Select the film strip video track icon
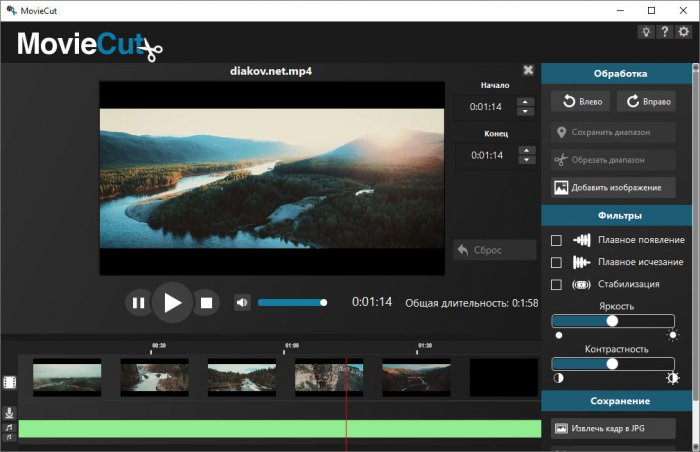The width and height of the screenshot is (700, 452). (9, 382)
